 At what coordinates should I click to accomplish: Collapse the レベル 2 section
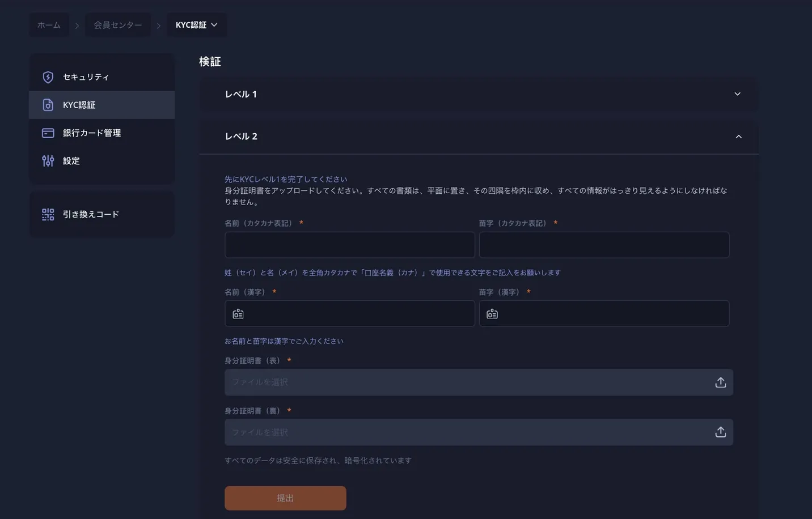pyautogui.click(x=737, y=135)
